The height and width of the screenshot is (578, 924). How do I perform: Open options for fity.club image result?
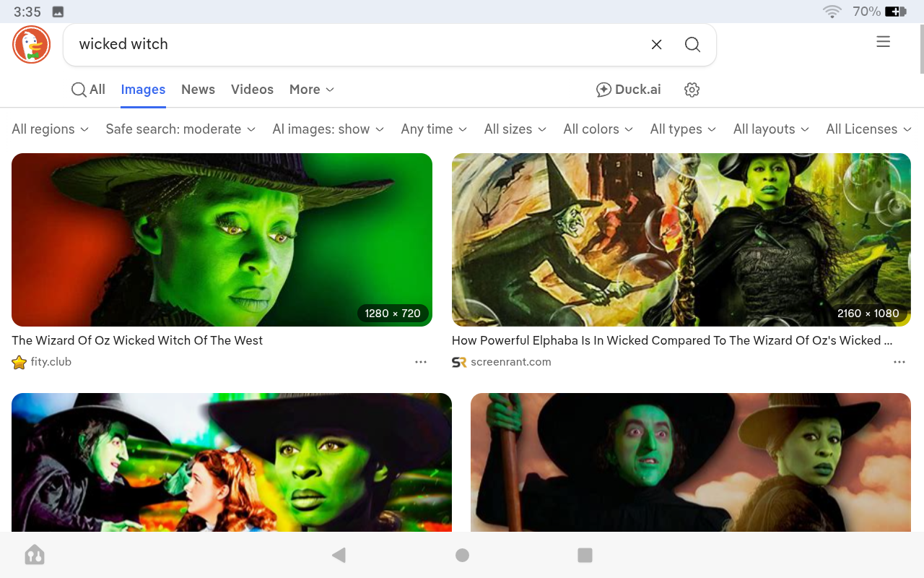point(421,362)
